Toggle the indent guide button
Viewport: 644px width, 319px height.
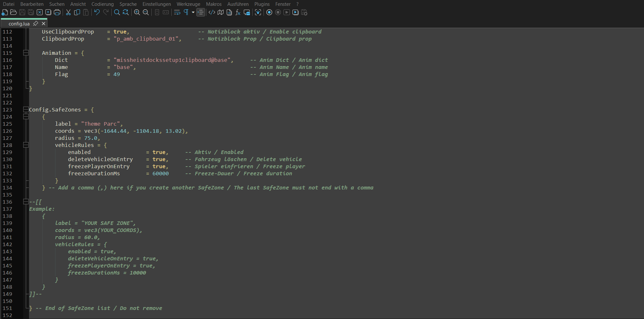201,12
